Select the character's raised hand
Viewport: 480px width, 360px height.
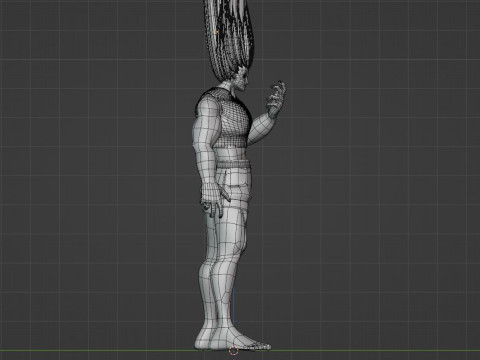pyautogui.click(x=276, y=99)
